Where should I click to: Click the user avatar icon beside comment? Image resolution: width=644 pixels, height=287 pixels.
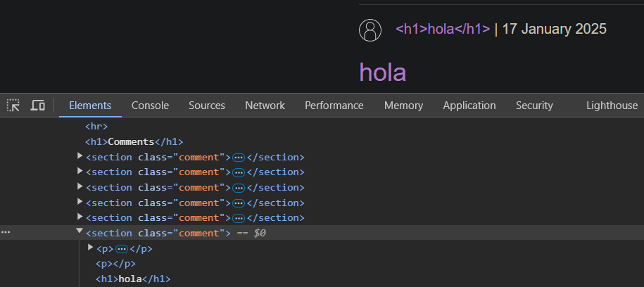(370, 30)
